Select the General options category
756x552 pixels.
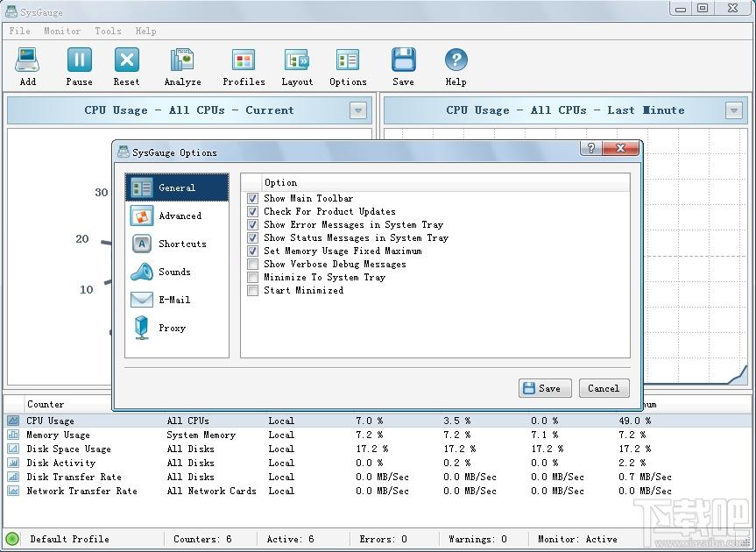click(x=176, y=188)
